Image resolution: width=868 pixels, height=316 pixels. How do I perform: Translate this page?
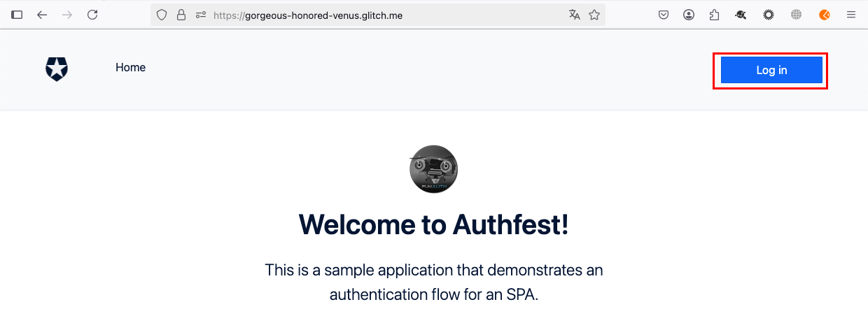coord(575,15)
